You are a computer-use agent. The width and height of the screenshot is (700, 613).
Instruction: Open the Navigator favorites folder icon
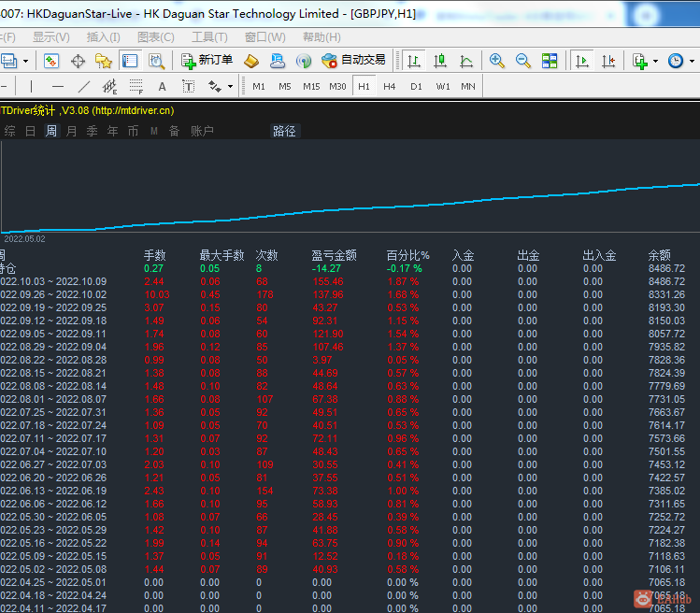[104, 61]
